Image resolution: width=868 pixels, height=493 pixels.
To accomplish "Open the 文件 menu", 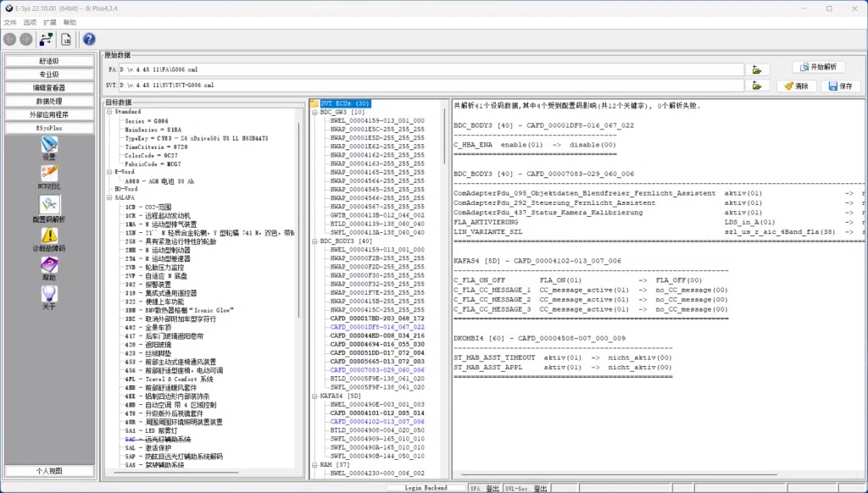I will [x=10, y=23].
